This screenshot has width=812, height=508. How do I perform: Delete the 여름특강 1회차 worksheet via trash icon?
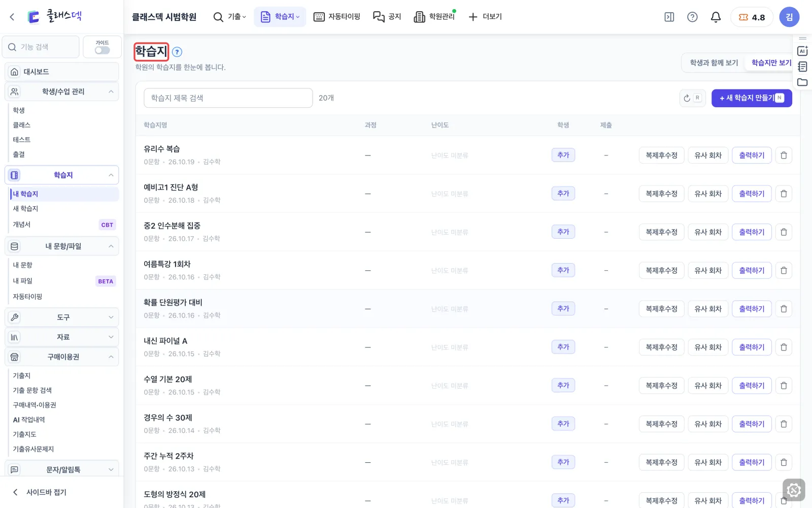click(x=784, y=270)
